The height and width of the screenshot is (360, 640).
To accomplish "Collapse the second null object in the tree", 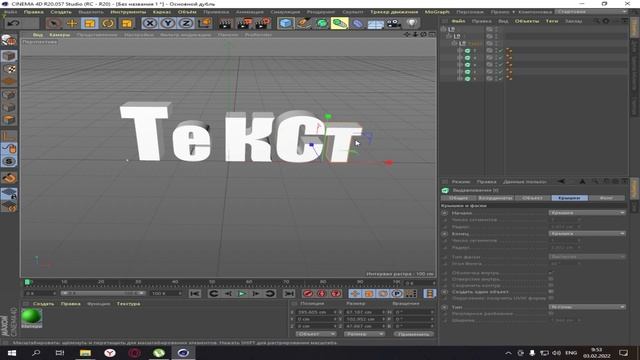I will 448,36.
